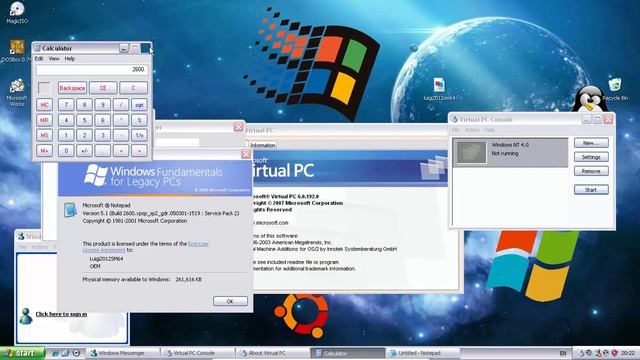Click New in Virtual PC Console
640x360 pixels.
point(591,143)
